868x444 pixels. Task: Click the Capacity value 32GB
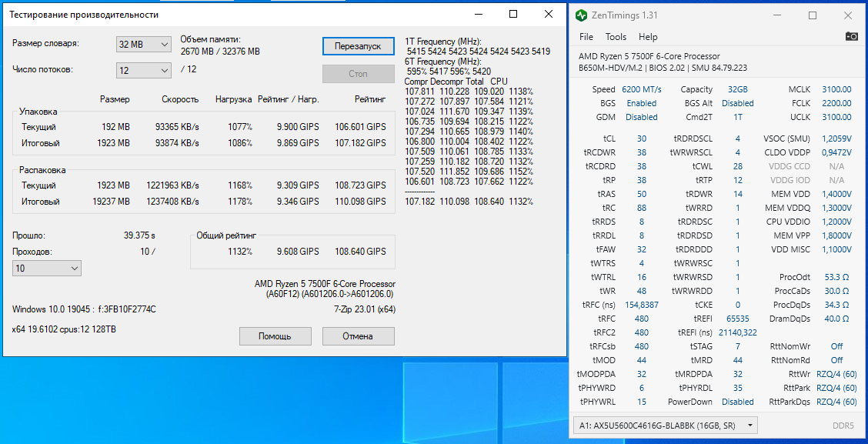pos(738,89)
